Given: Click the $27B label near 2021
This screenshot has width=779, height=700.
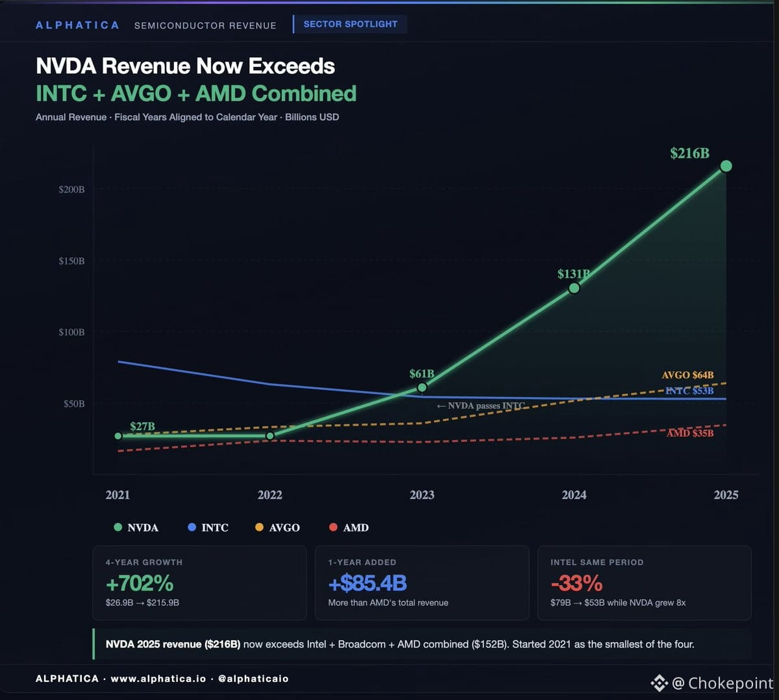Looking at the screenshot, I should (142, 426).
